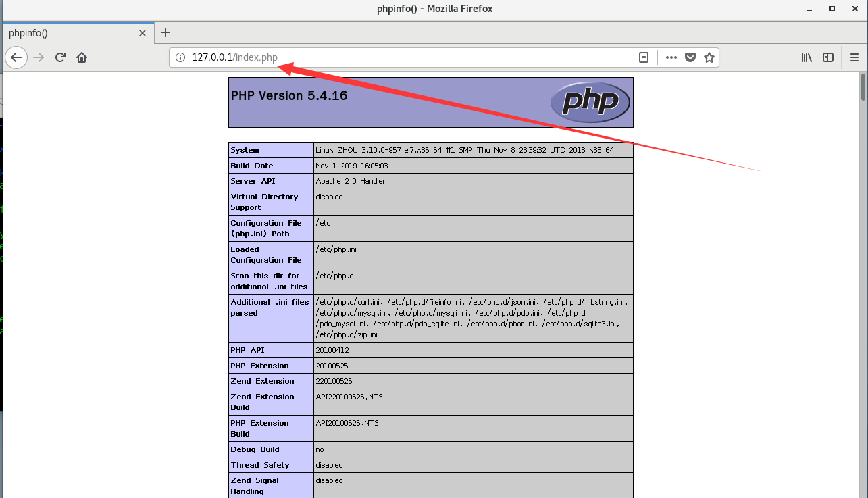868x498 pixels.
Task: Click the Configuration File (php.ini) Path label
Action: click(x=266, y=228)
